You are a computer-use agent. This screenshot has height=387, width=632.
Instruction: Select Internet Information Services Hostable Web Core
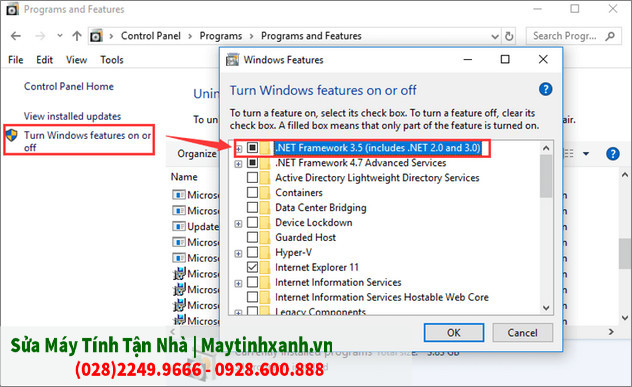tap(382, 297)
